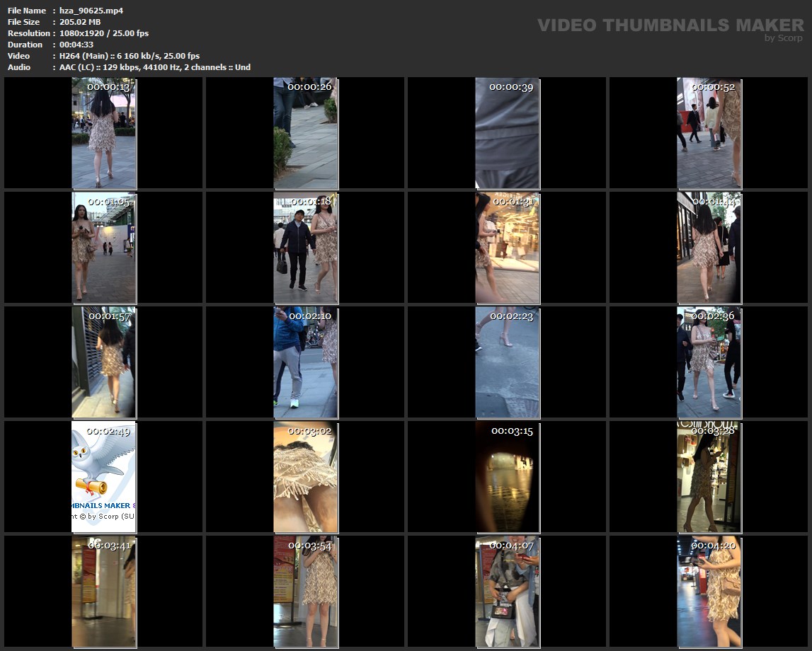Click the thumbnail at timestamp 00:00:13
812x651 pixels.
pos(104,133)
